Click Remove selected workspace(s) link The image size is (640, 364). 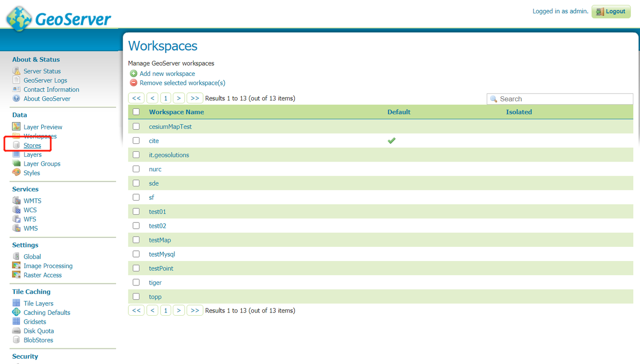click(x=183, y=83)
